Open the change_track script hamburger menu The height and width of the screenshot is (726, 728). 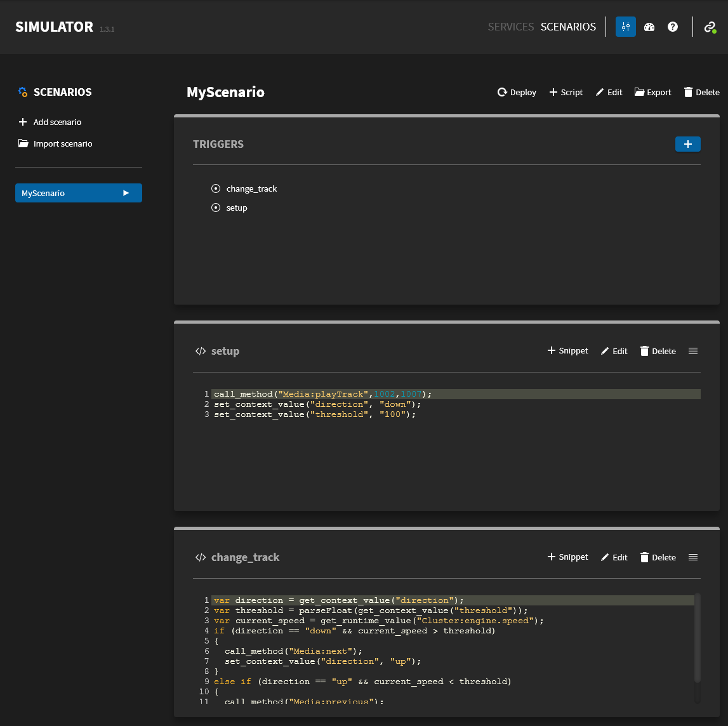coord(693,557)
